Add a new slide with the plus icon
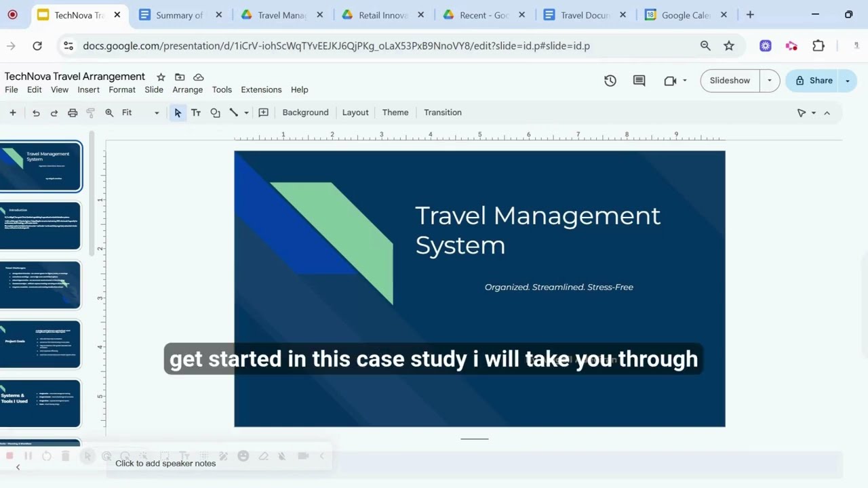This screenshot has height=488, width=868. [x=12, y=113]
